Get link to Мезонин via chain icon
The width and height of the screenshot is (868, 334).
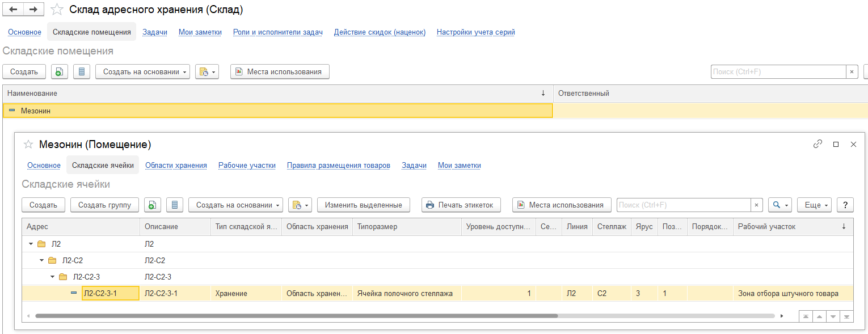pyautogui.click(x=818, y=144)
